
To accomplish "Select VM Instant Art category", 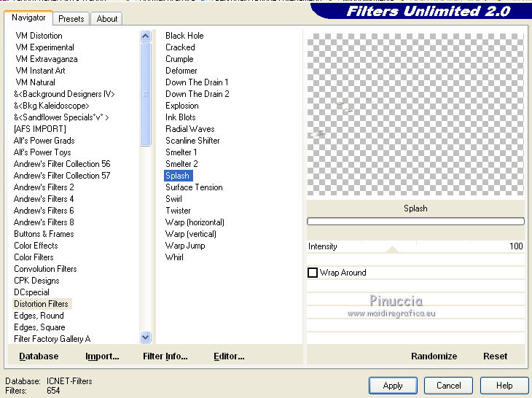I will (40, 71).
